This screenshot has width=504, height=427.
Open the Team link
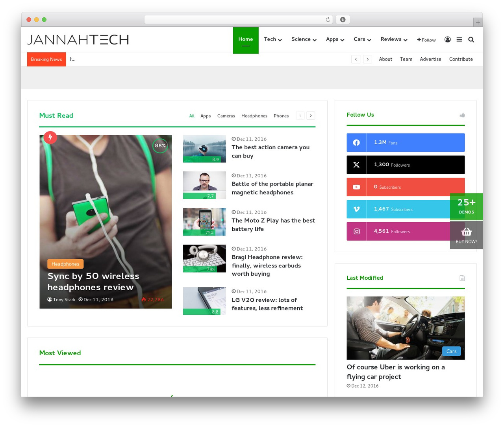pyautogui.click(x=406, y=59)
